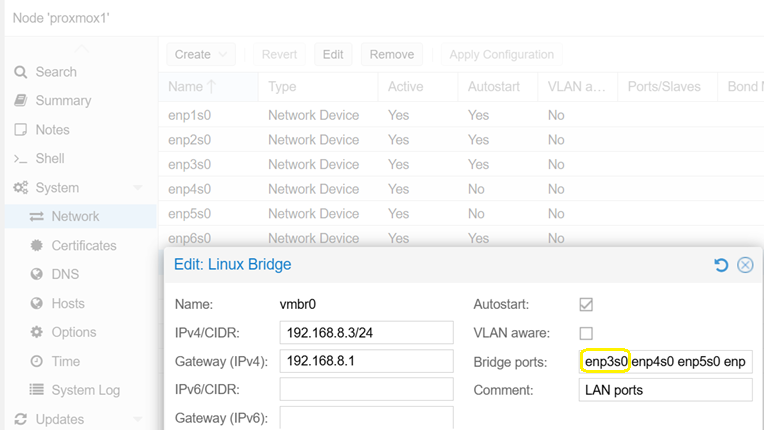
Task: Click the empty IPv6/CIDR field
Action: [366, 390]
